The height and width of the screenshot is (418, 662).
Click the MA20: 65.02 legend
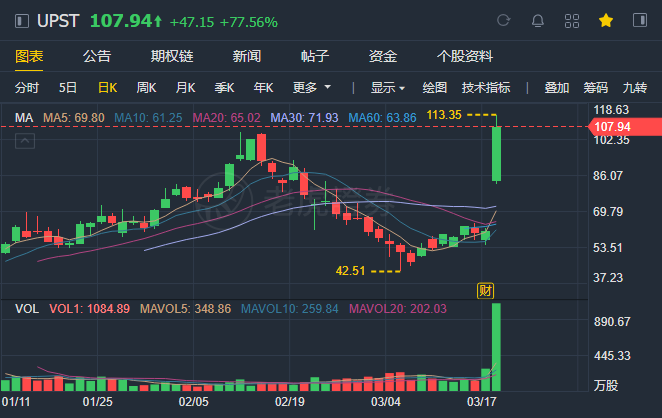(x=227, y=117)
